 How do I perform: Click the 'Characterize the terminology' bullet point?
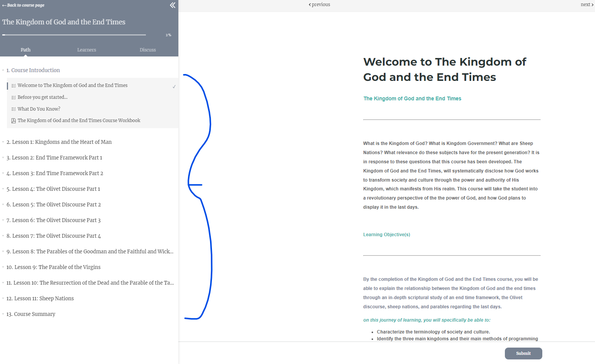tap(433, 332)
